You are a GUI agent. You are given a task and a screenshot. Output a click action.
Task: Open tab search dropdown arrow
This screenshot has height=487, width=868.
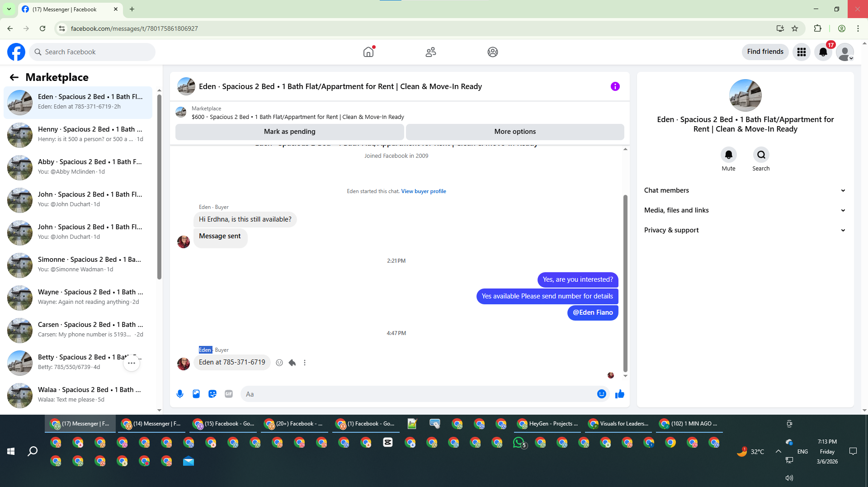click(x=9, y=9)
